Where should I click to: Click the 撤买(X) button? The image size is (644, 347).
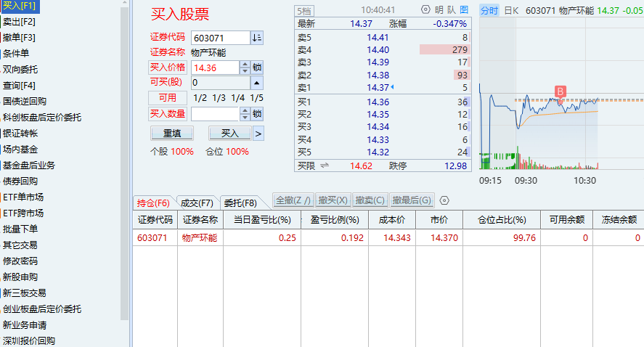(x=333, y=200)
